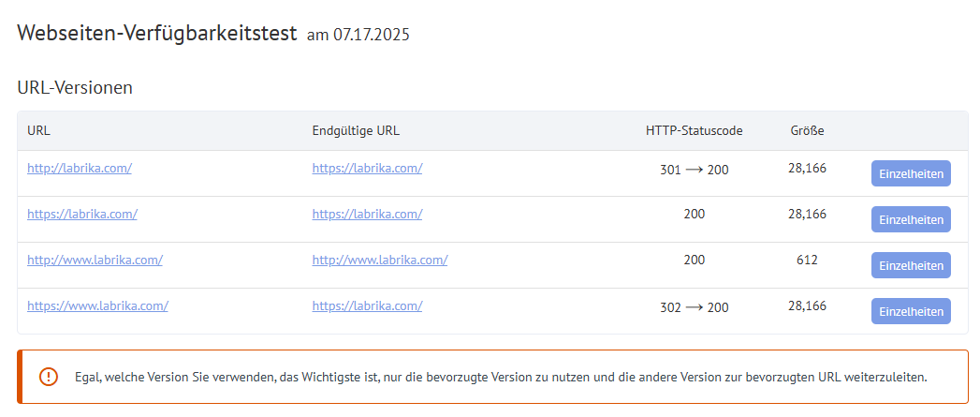Open https://labrika.com/ link in URL column
This screenshot has width=980, height=417.
pos(81,214)
